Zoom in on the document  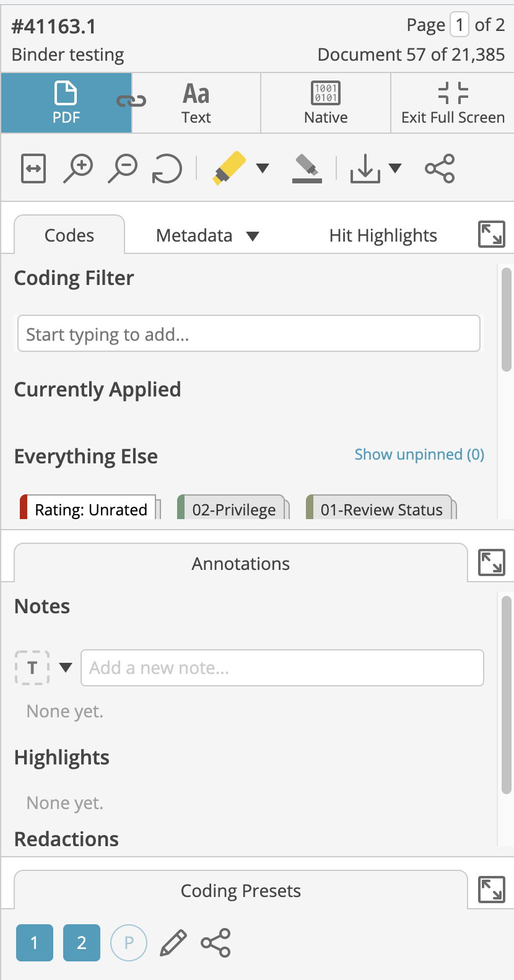coord(79,168)
